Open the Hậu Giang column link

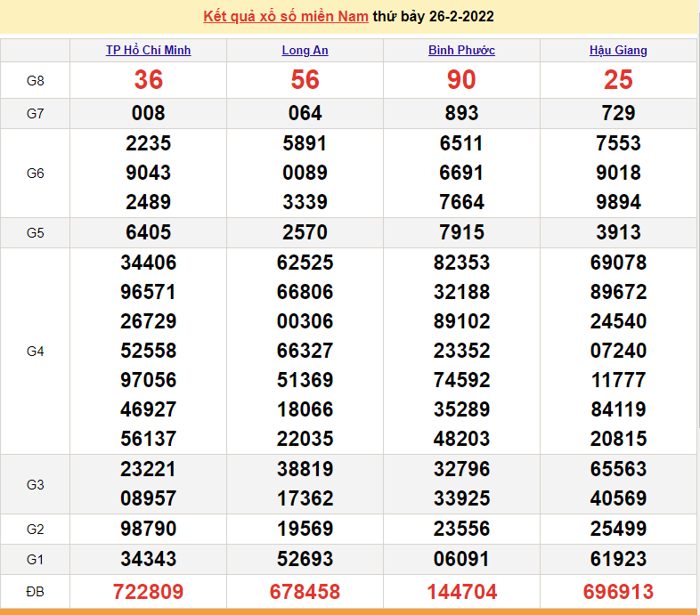(x=618, y=51)
